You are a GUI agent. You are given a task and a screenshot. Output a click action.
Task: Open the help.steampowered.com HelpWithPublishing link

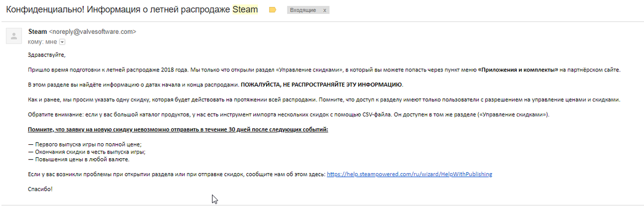point(409,174)
